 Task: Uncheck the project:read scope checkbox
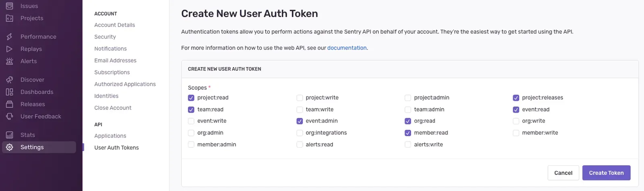pyautogui.click(x=191, y=98)
